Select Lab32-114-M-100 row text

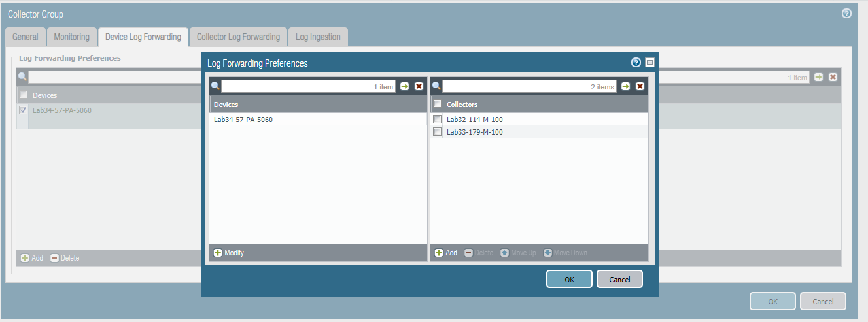[x=475, y=120]
